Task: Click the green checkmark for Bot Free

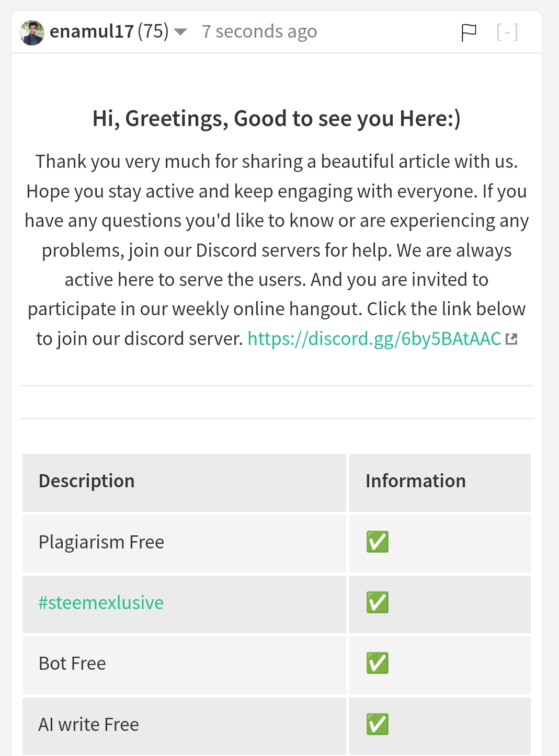Action: point(378,663)
